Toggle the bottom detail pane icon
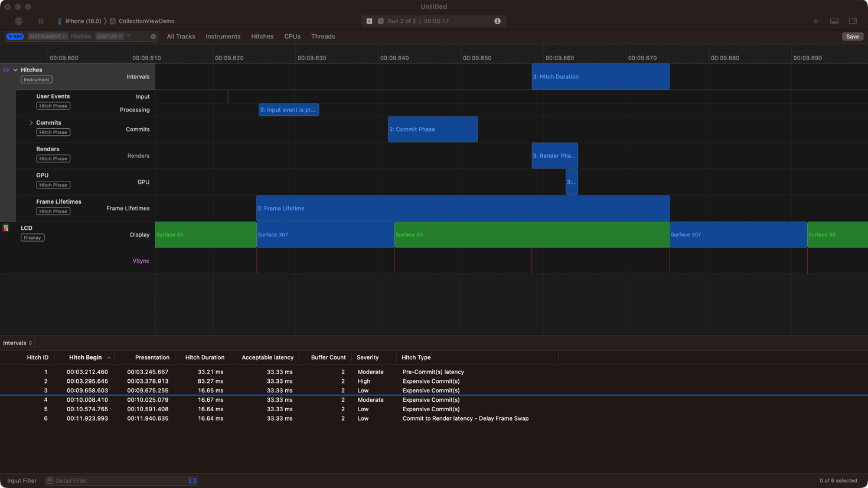 tap(834, 21)
